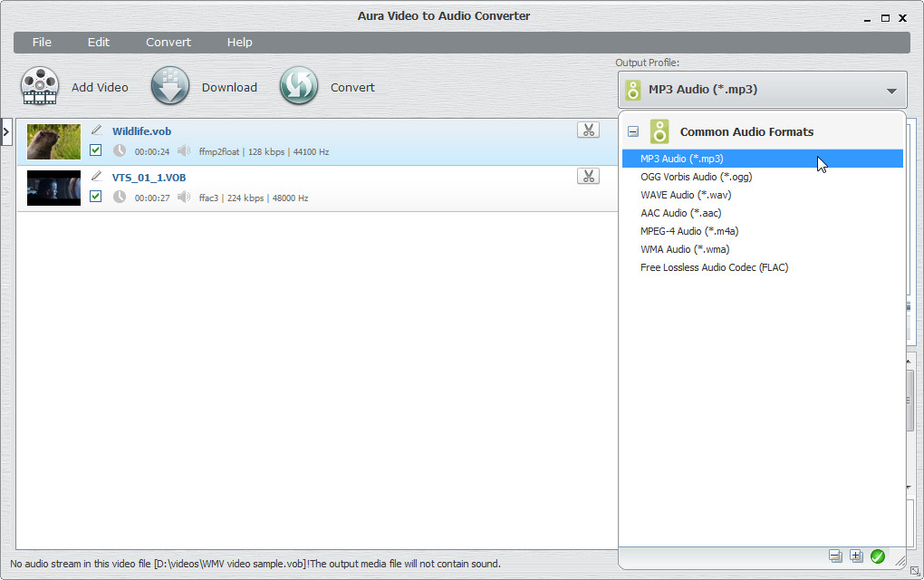Uncheck the Wildlife.vob checkbox
924x580 pixels.
[x=96, y=150]
